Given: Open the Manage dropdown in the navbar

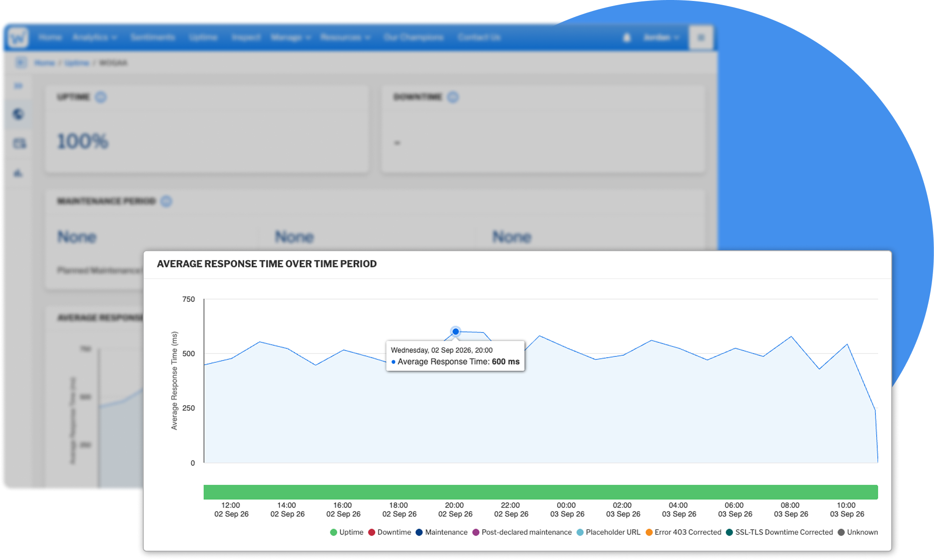Looking at the screenshot, I should 291,37.
